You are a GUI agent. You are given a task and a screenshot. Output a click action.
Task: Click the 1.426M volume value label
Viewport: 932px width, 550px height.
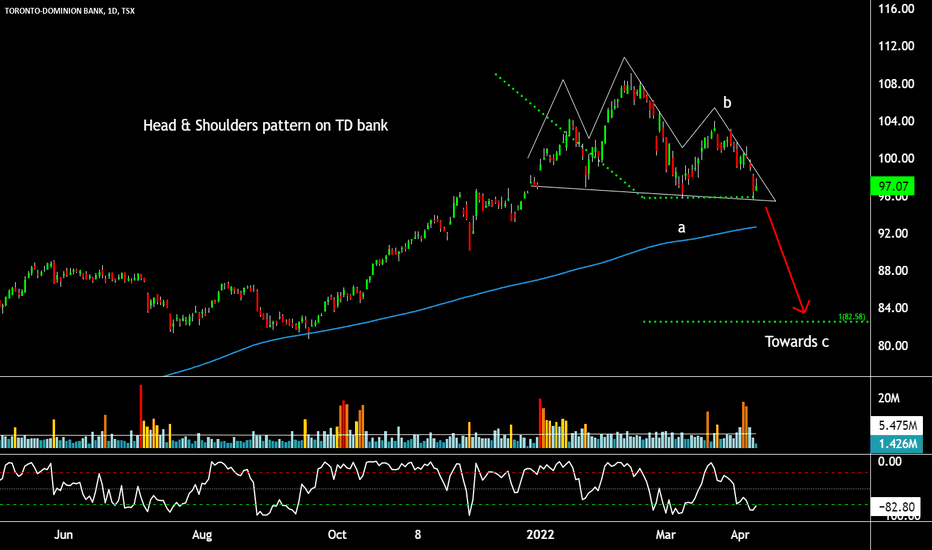tap(897, 444)
